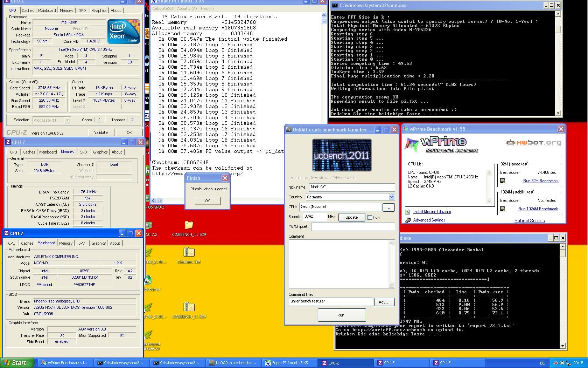The height and width of the screenshot is (368, 588).
Task: Click the down arrow of the Comment box scrollbar
Action: coord(392,285)
